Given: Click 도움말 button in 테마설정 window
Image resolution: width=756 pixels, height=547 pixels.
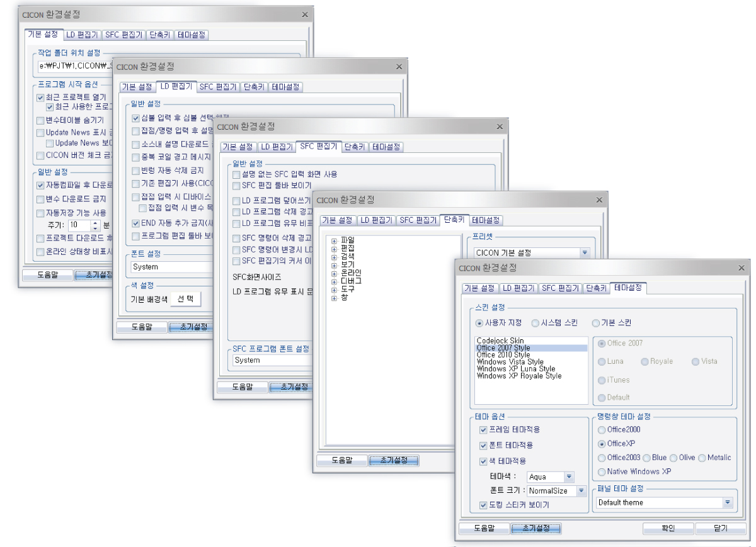Looking at the screenshot, I should tap(484, 528).
